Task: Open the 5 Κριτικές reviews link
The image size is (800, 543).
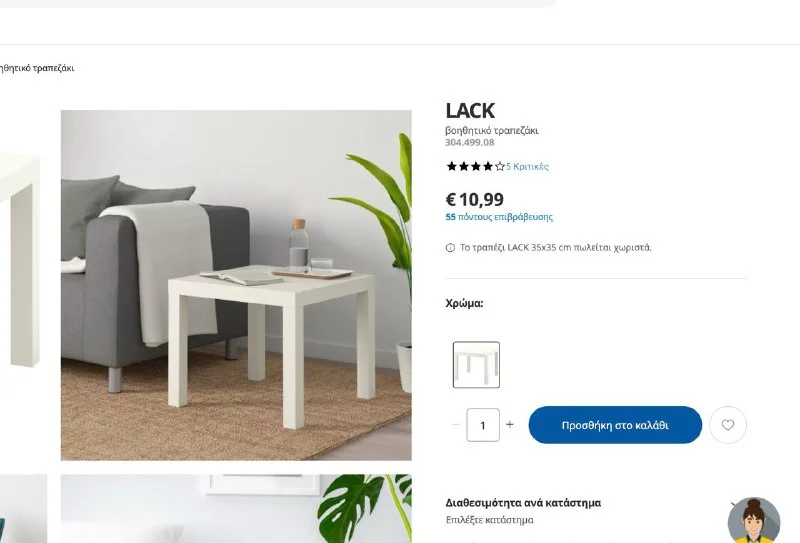Action: [527, 166]
